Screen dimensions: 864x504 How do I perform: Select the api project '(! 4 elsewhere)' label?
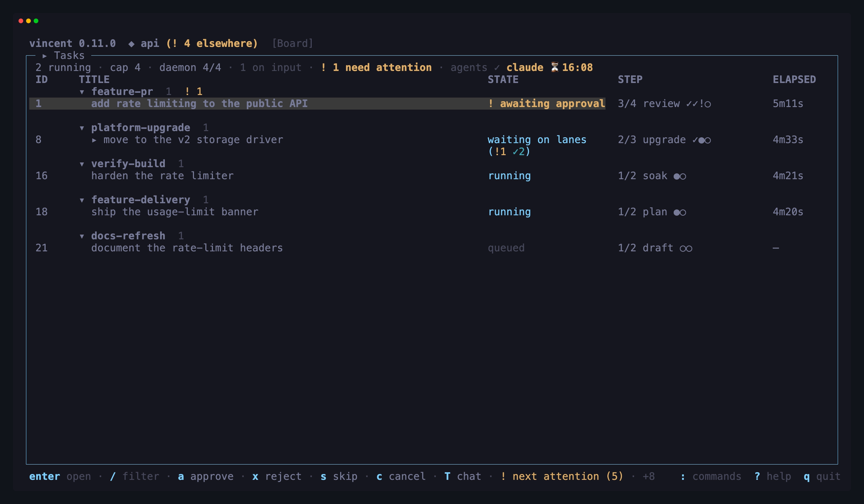tap(212, 44)
